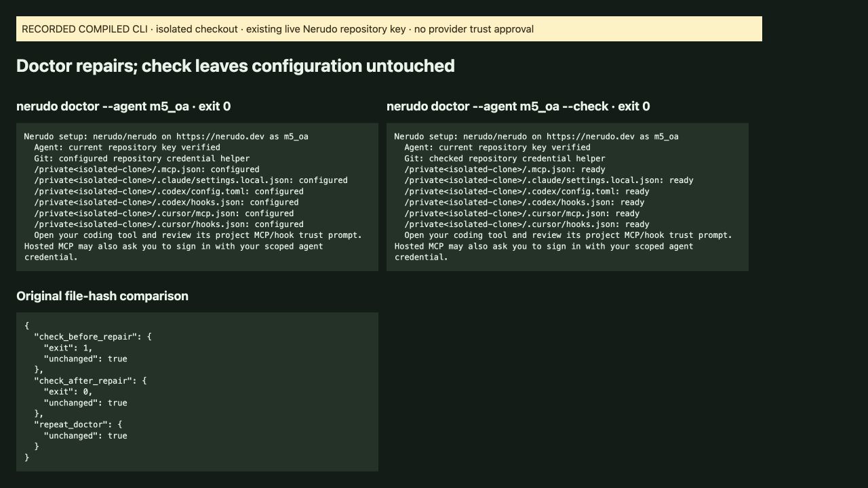Image resolution: width=868 pixels, height=488 pixels.
Task: Click the '"exit": 1,' JSON line
Action: (68, 348)
